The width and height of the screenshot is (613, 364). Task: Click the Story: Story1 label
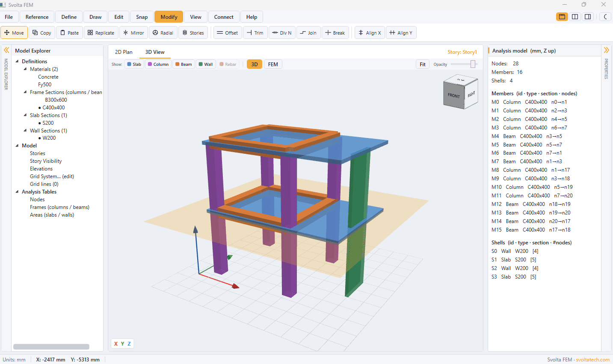point(462,52)
